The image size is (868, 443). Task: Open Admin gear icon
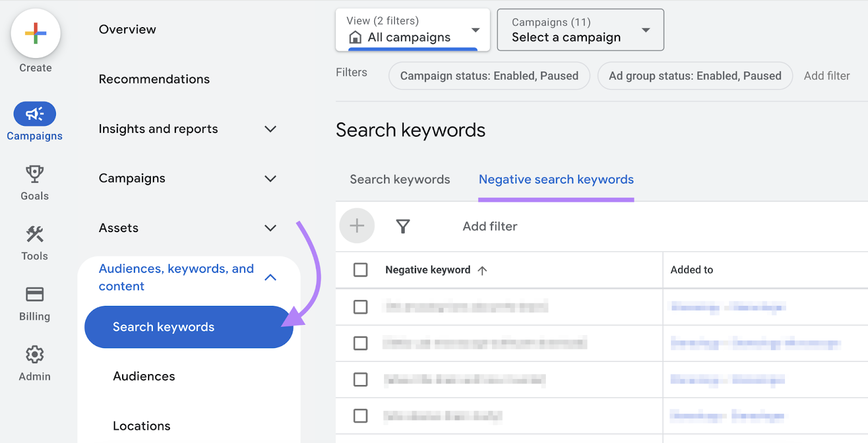(x=35, y=355)
